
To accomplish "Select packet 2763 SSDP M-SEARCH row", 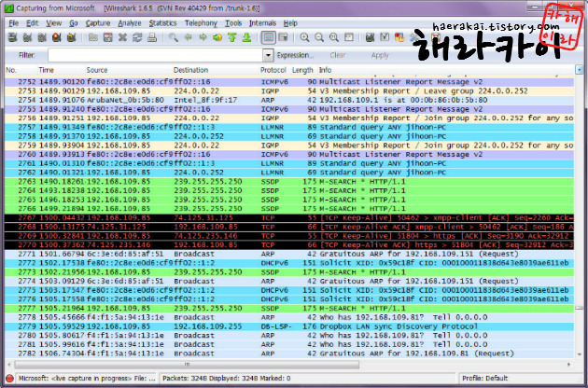I will tap(289, 182).
